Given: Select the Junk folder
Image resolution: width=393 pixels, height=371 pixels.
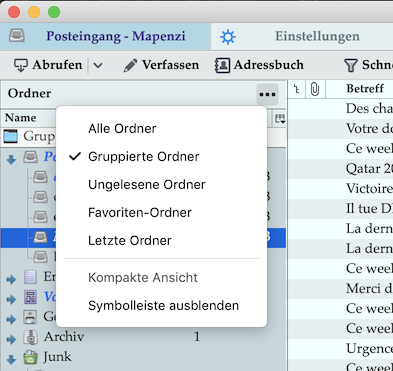Looking at the screenshot, I should (57, 357).
